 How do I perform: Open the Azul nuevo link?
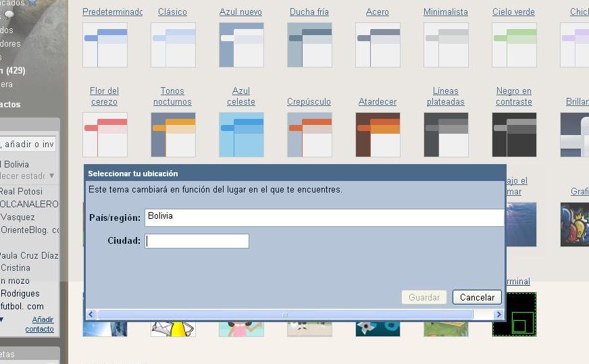coord(240,11)
